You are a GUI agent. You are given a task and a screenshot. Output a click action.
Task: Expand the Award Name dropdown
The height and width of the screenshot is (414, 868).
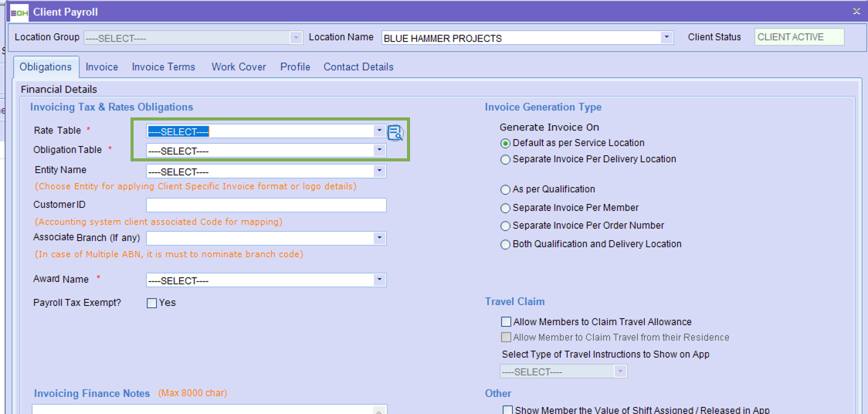pyautogui.click(x=379, y=280)
